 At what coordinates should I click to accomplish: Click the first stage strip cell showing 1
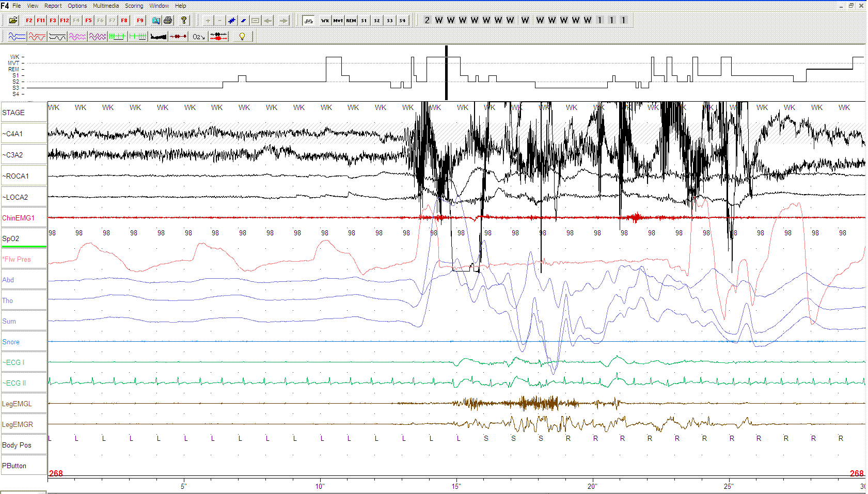[600, 20]
